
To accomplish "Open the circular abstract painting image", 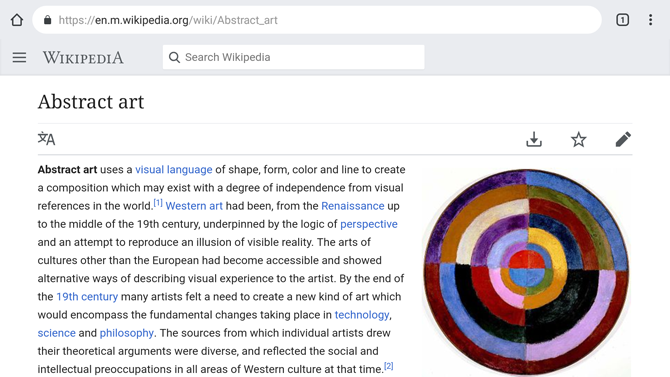I will tap(526, 272).
